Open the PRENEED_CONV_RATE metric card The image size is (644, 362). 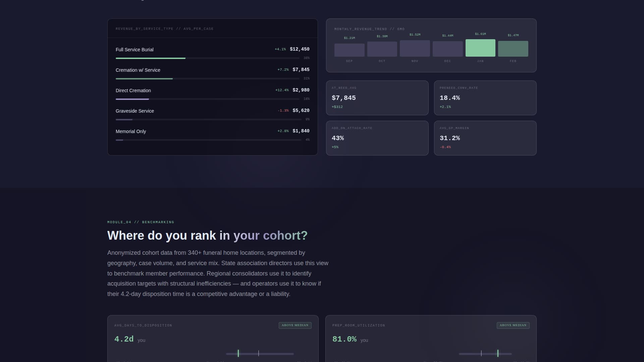pos(485,98)
